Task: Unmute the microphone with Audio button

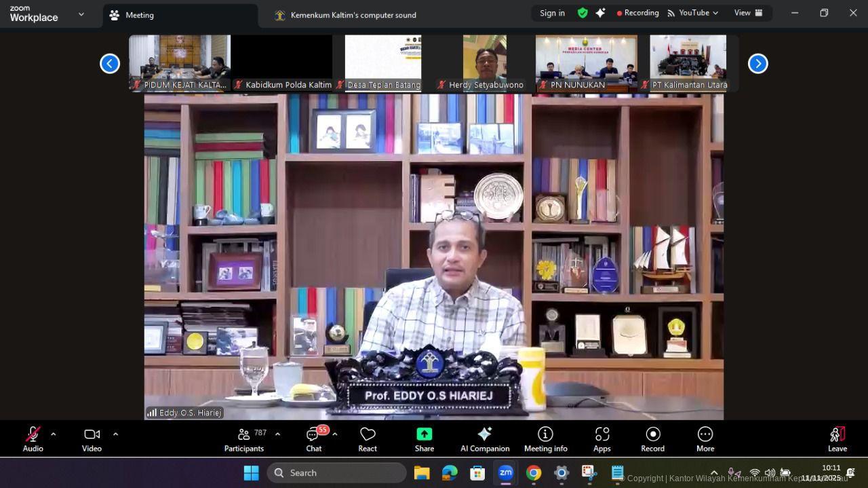Action: pyautogui.click(x=33, y=439)
